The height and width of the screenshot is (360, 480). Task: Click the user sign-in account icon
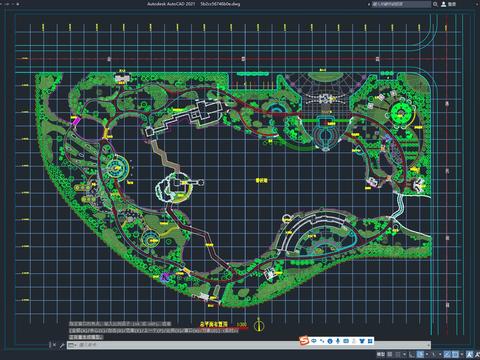444,4
